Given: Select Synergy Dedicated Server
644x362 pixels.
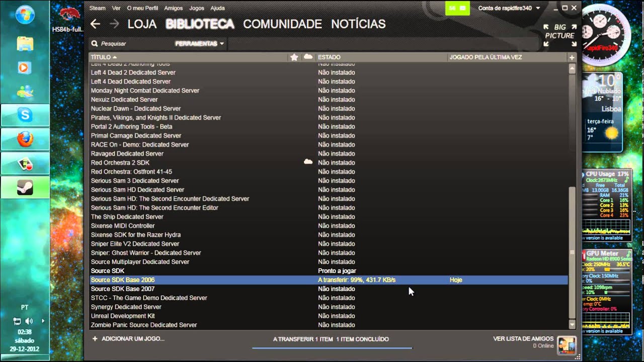Looking at the screenshot, I should click(x=329, y=307).
